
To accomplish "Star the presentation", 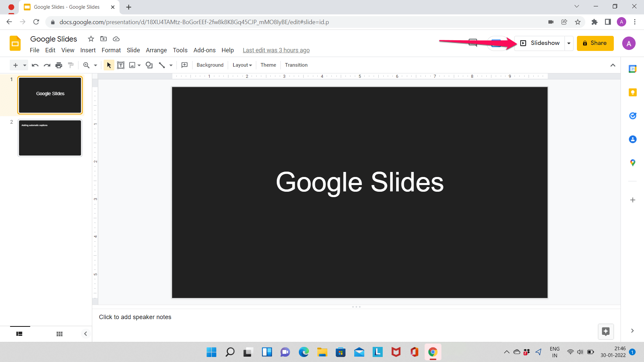I will click(91, 39).
